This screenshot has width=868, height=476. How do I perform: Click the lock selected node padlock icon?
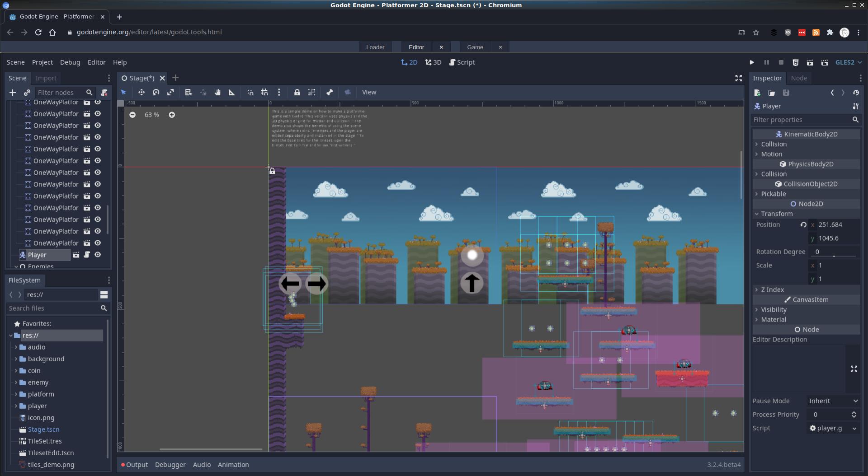pyautogui.click(x=297, y=92)
